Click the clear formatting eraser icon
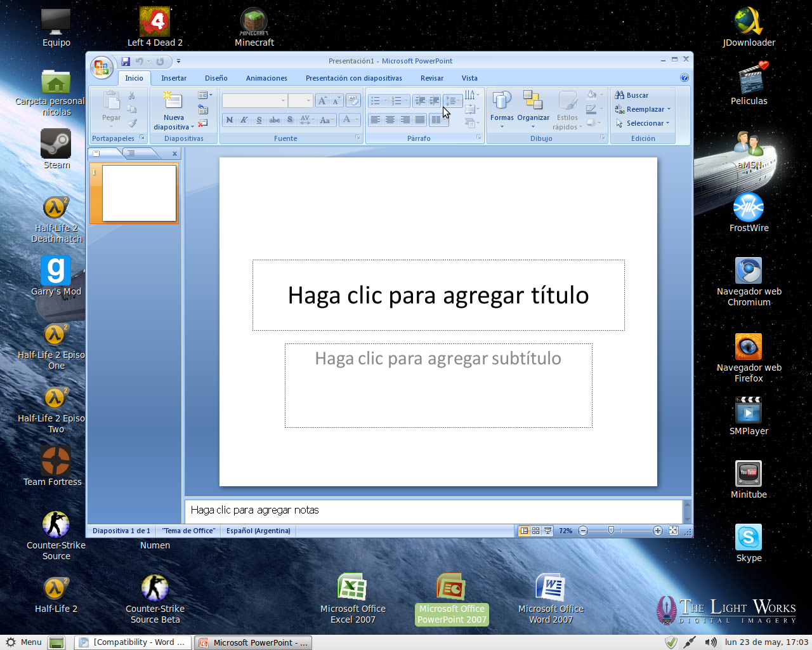The width and height of the screenshot is (812, 650). pyautogui.click(x=353, y=100)
